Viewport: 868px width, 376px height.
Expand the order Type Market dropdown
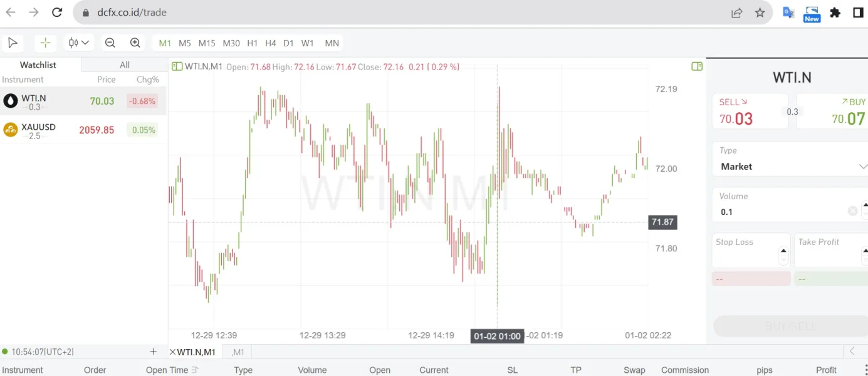point(862,167)
